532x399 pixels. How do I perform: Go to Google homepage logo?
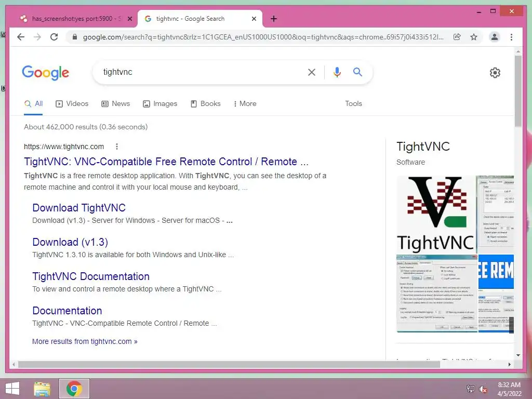click(x=46, y=73)
